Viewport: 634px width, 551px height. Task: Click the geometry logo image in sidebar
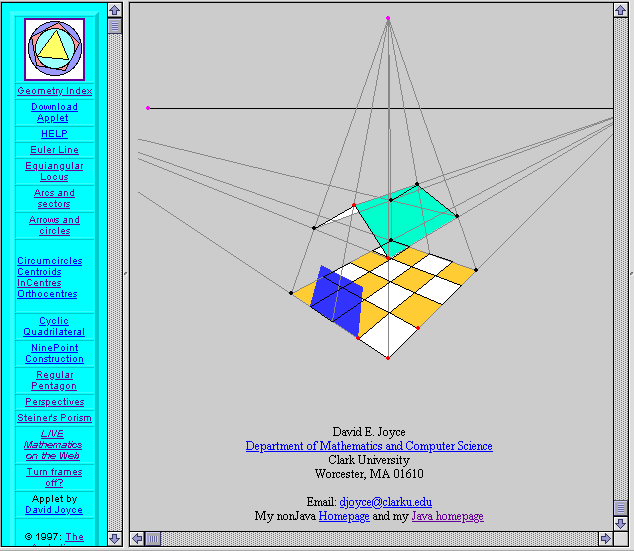coord(55,49)
